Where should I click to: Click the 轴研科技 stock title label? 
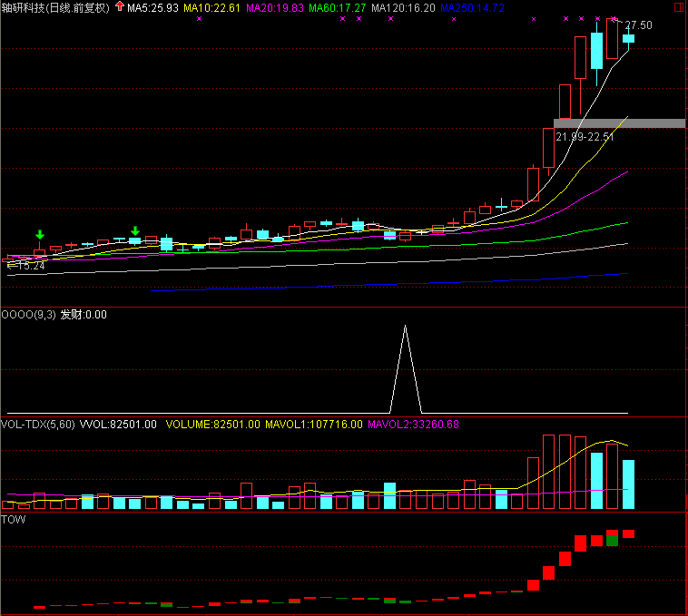27,8
